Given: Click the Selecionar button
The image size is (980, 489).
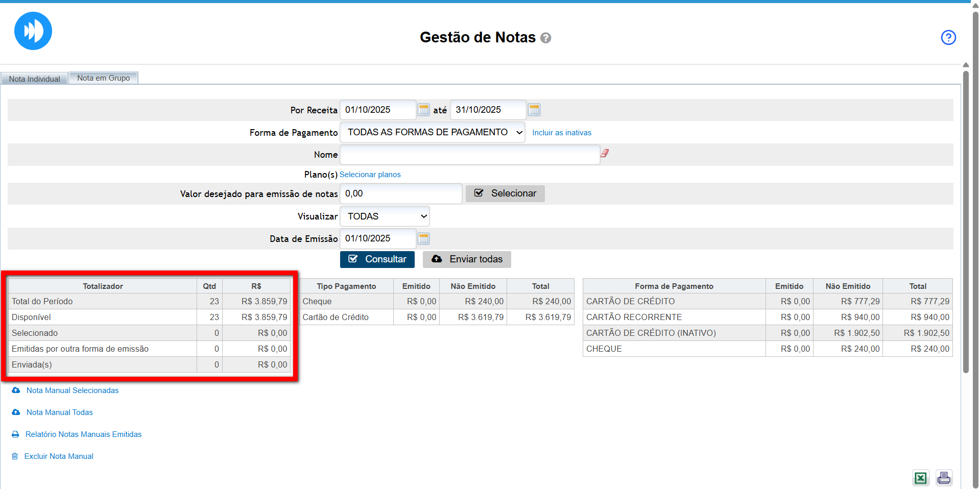Looking at the screenshot, I should tap(505, 193).
